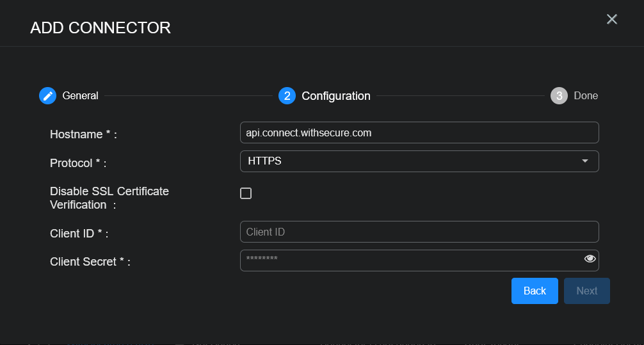The height and width of the screenshot is (345, 644).
Task: Go to the General step label
Action: [80, 96]
